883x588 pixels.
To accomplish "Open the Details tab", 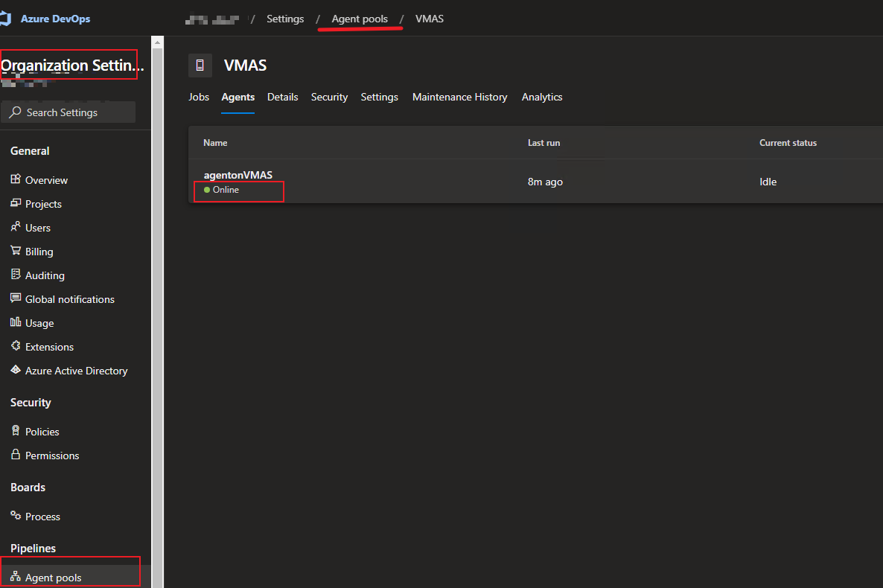I will point(283,97).
